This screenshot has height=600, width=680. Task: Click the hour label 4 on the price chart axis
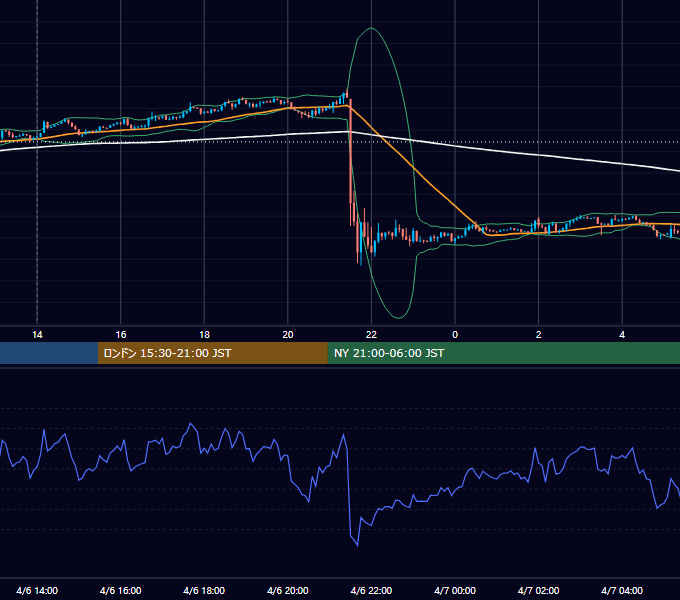pos(622,335)
